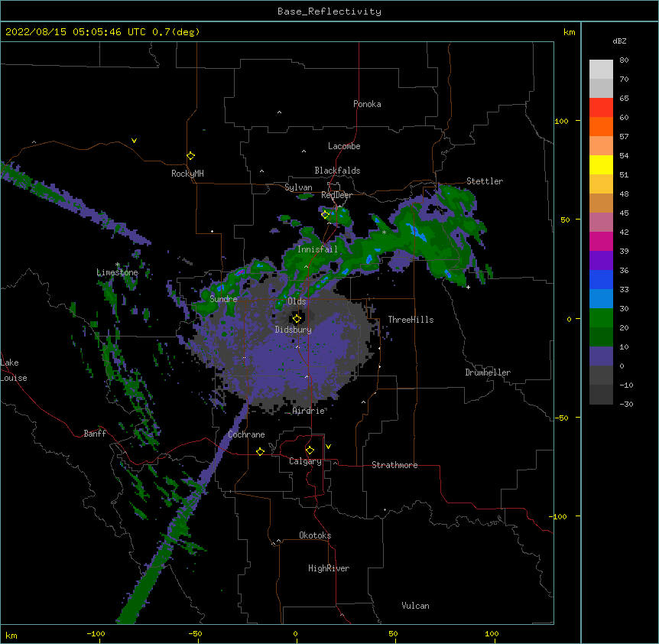Pick the blue 36-33 dBZ legend swatch
659x644 pixels.
point(601,280)
